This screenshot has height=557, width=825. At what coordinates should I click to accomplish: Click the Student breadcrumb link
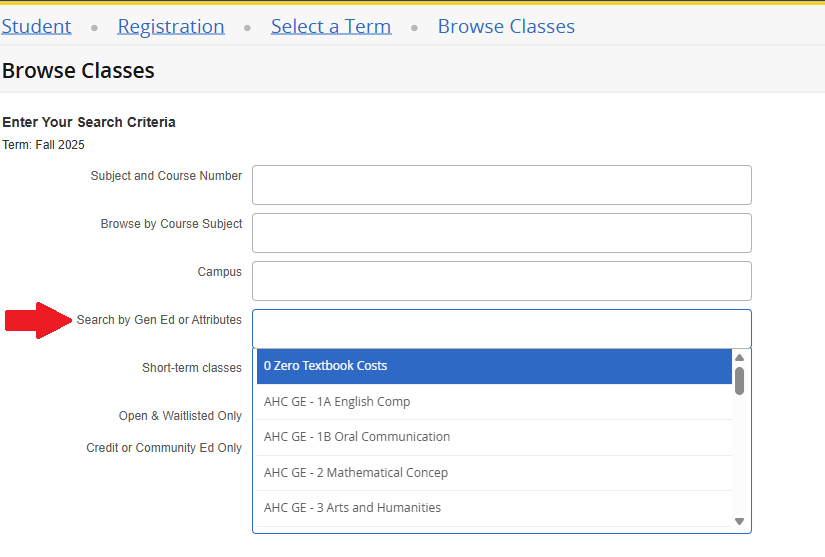pos(36,27)
